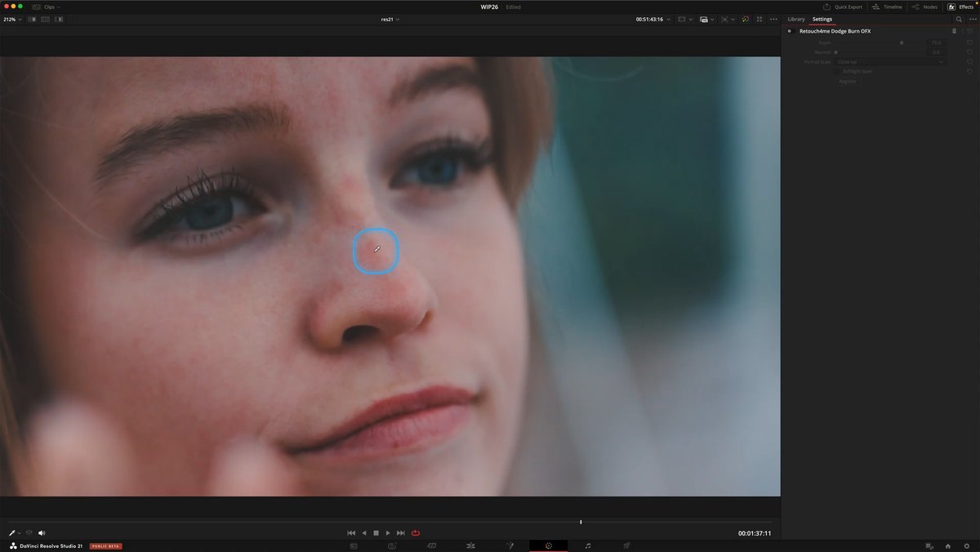980x552 pixels.
Task: Go to the Home project manager icon
Action: (x=947, y=545)
